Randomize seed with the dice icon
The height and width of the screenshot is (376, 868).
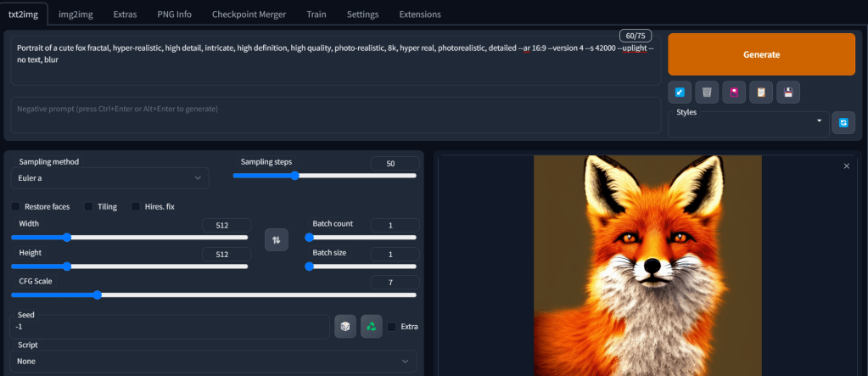[x=344, y=326]
